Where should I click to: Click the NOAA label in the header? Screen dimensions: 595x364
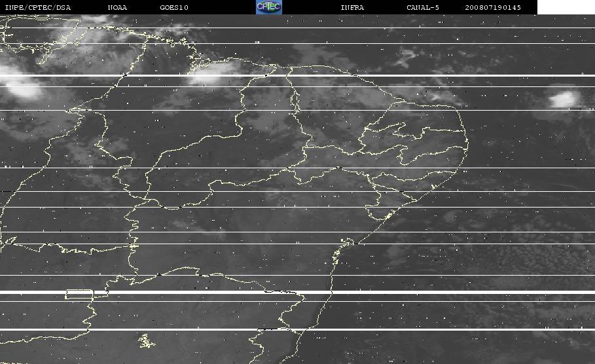tap(117, 8)
